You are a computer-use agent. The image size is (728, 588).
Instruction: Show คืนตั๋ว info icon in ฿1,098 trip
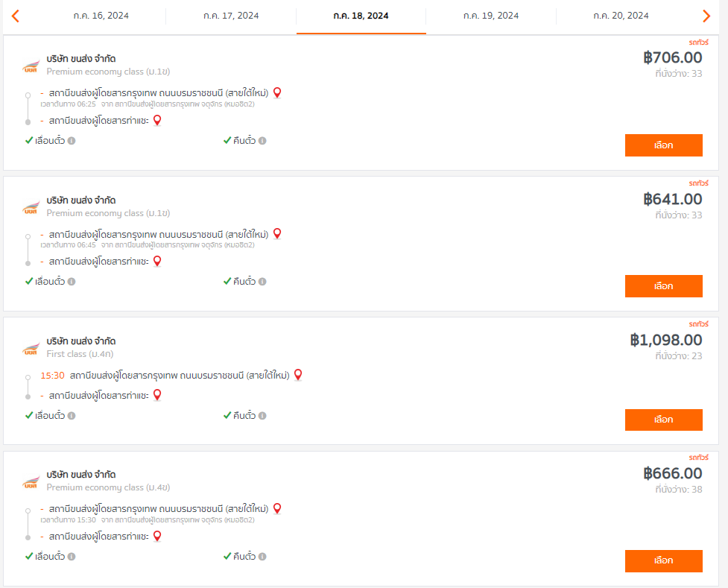[262, 416]
